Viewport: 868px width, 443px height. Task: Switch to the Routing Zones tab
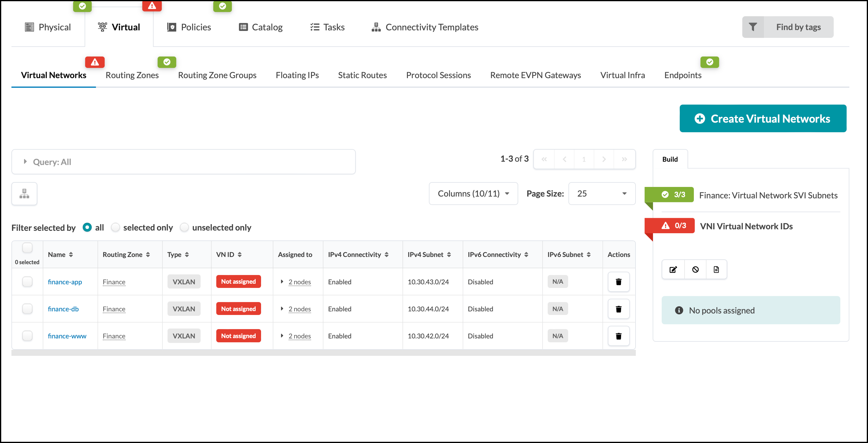pos(132,75)
